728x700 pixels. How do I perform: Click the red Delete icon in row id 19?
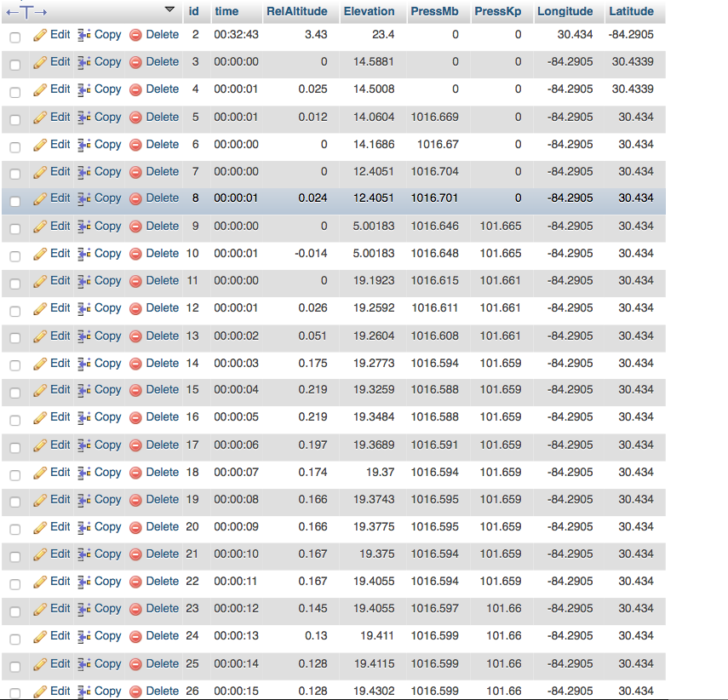coord(135,500)
